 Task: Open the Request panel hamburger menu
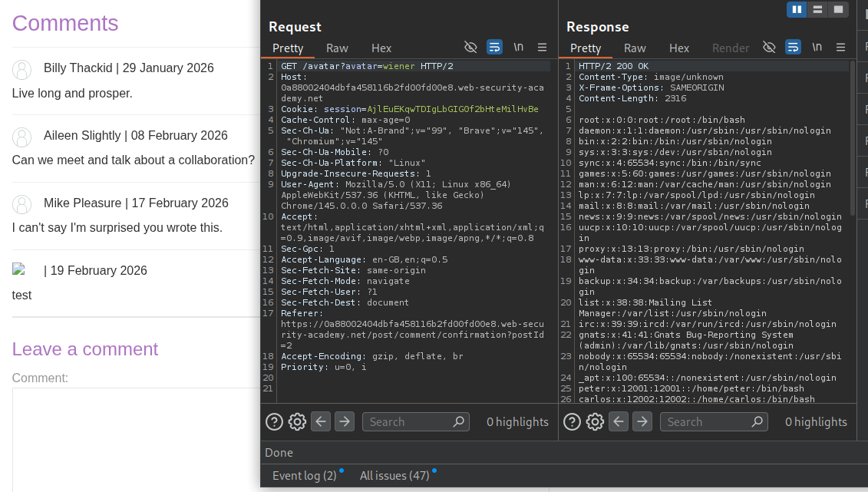click(x=543, y=48)
